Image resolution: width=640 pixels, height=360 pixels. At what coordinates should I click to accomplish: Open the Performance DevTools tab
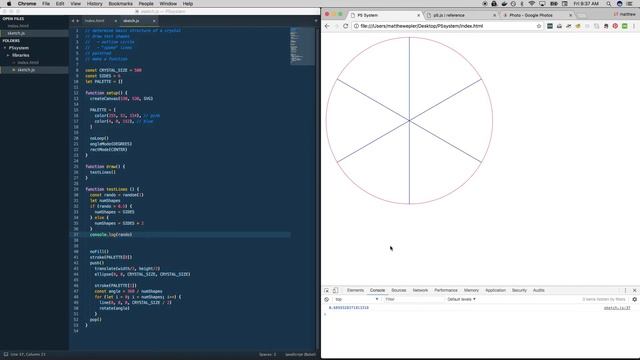click(446, 290)
